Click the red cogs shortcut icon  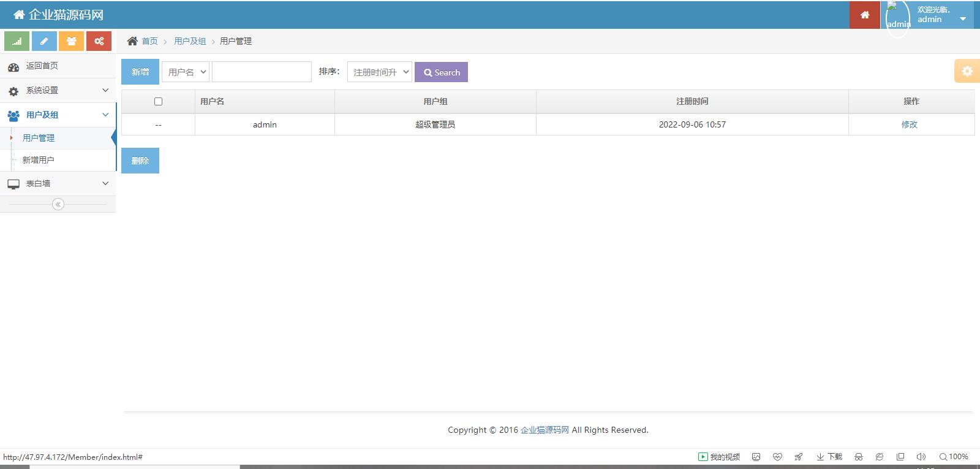point(99,41)
